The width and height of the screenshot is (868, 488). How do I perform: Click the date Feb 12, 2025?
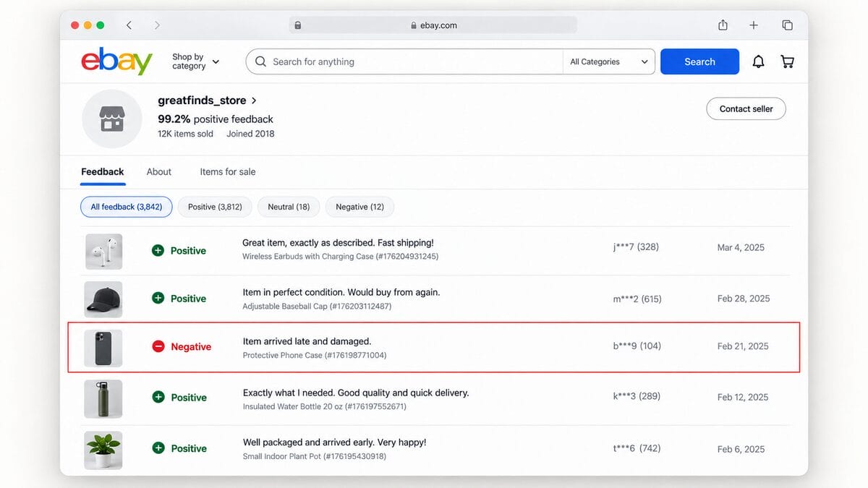tap(743, 397)
